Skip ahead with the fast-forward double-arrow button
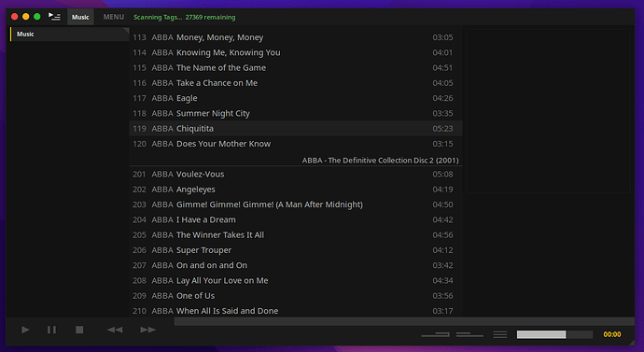The height and width of the screenshot is (352, 644). point(147,330)
